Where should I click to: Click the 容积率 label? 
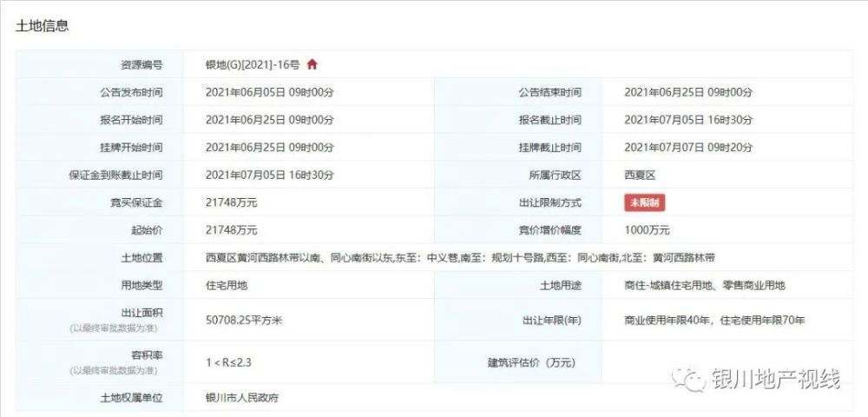[148, 355]
